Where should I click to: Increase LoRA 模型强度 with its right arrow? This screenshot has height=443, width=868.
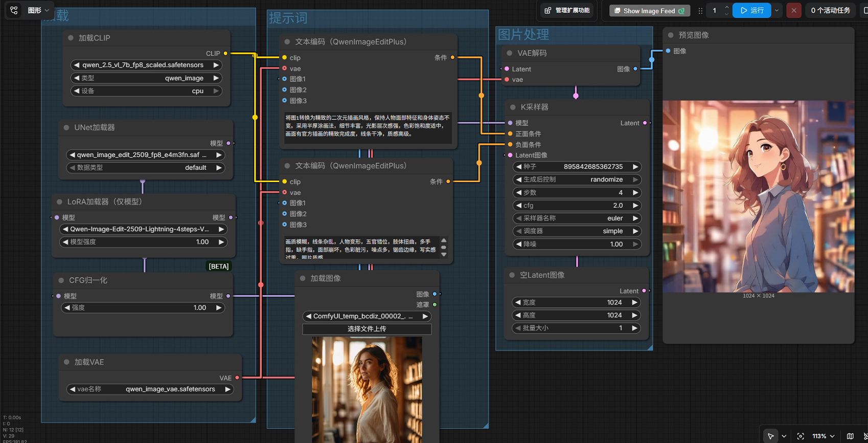(x=221, y=242)
